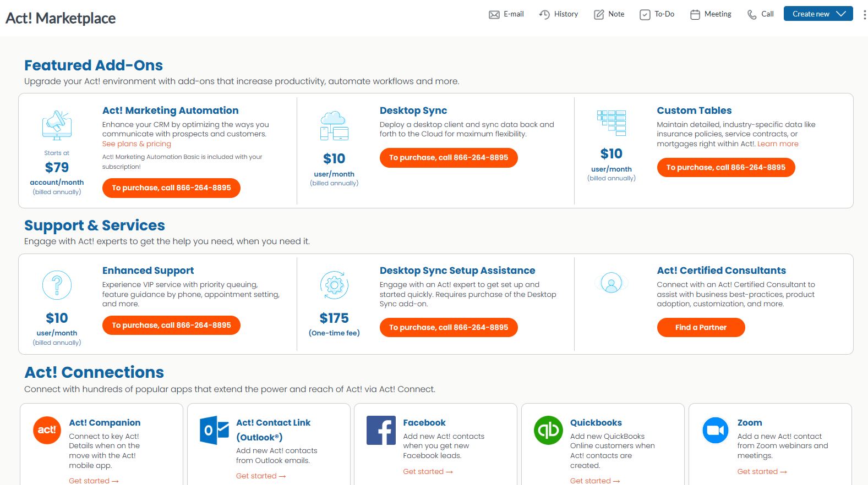Image resolution: width=868 pixels, height=485 pixels.
Task: Open Custom Tables Learn more link
Action: point(778,144)
